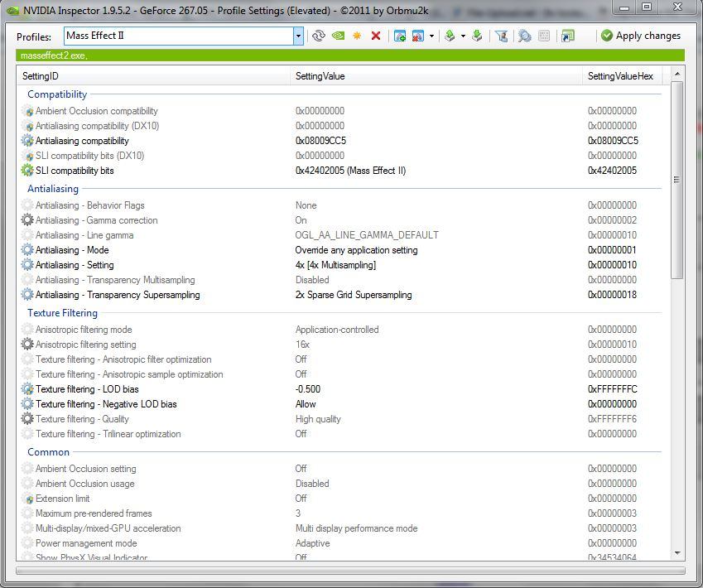Click the vertical scrollbar thumb

pos(677,180)
